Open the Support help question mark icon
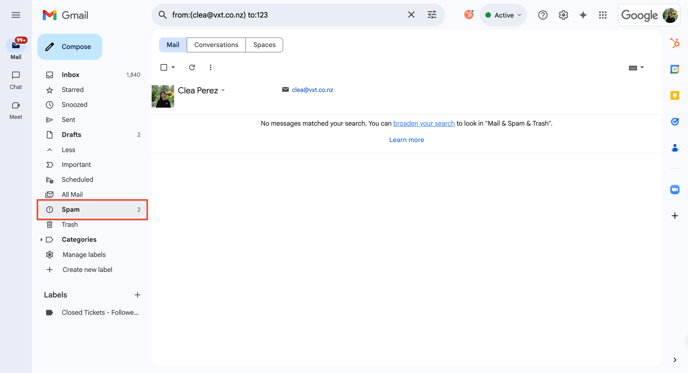The image size is (688, 373). coord(543,15)
